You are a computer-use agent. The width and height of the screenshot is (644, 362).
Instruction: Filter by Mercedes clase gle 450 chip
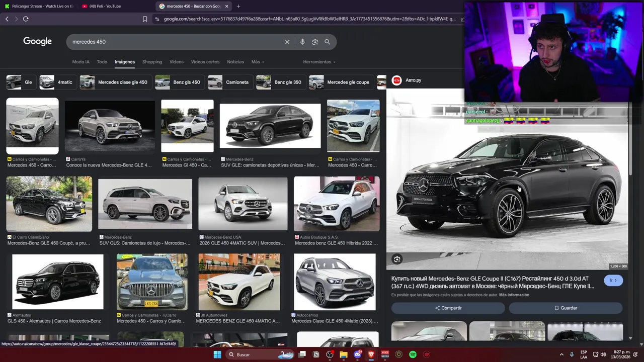point(115,82)
